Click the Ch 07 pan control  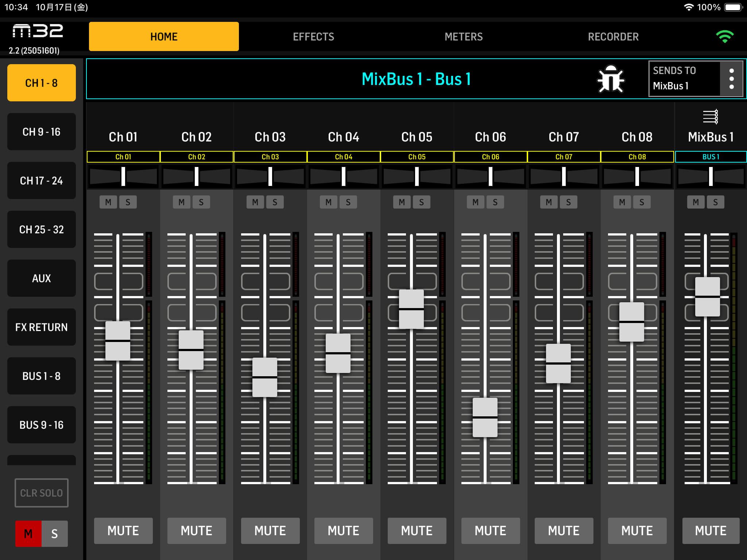(x=564, y=176)
